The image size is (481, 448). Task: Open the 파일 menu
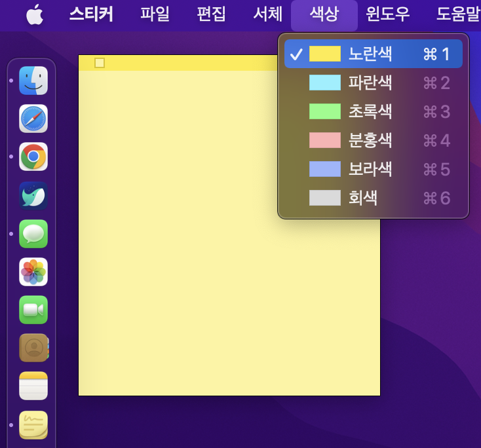point(155,14)
